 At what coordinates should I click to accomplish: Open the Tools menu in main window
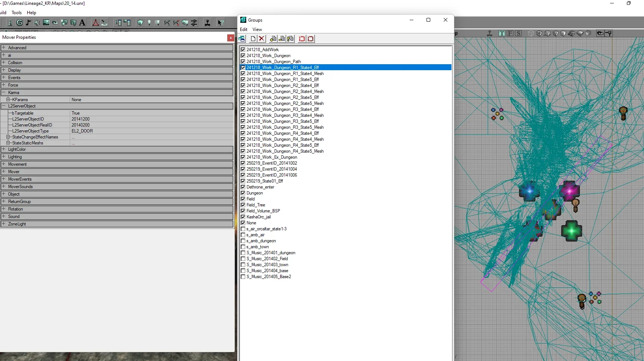click(x=17, y=13)
